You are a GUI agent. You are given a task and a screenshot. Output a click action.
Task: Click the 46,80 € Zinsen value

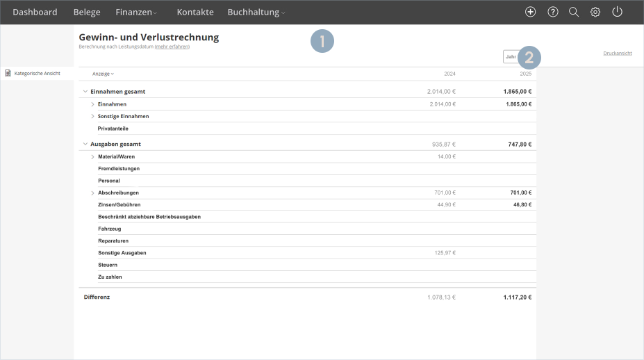[522, 204]
